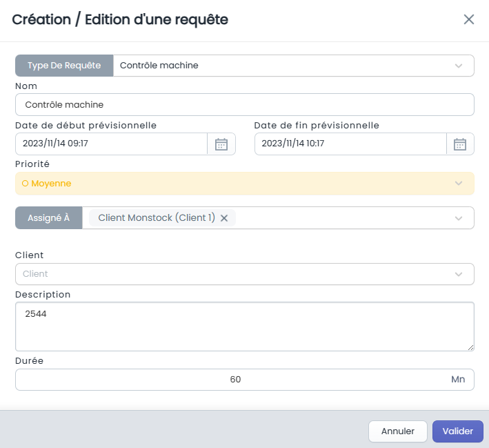489x448 pixels.
Task: Expand the Type De Requête dropdown arrow
Action: click(459, 66)
